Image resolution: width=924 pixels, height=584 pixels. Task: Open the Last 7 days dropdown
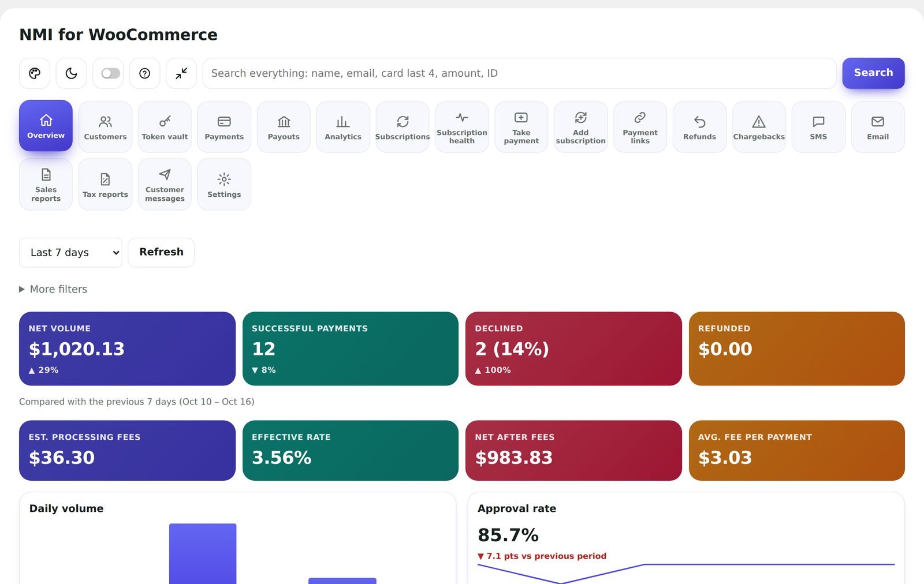70,253
